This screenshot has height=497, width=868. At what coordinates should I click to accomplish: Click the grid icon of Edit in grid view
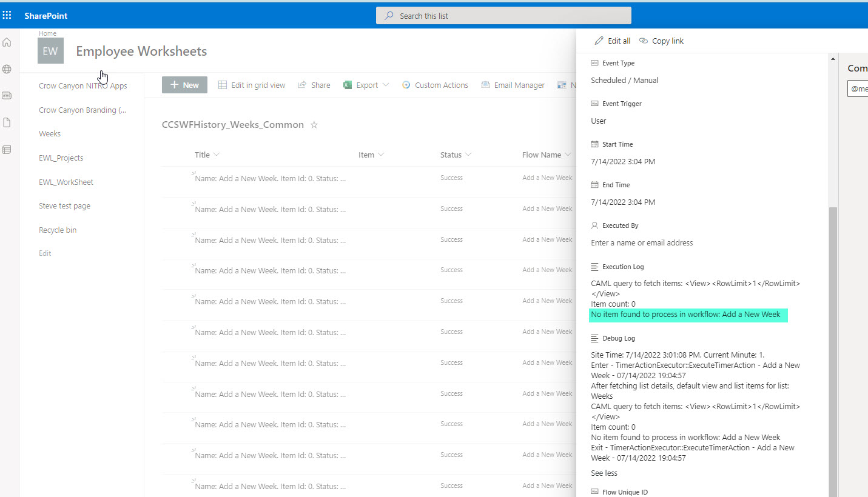[x=223, y=85]
